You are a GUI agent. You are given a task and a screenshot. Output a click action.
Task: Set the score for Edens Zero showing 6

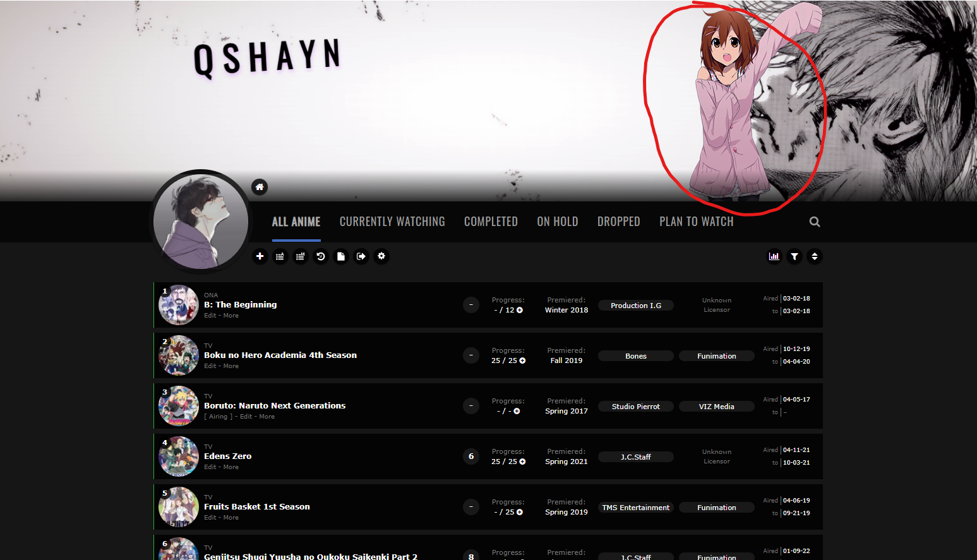click(471, 456)
